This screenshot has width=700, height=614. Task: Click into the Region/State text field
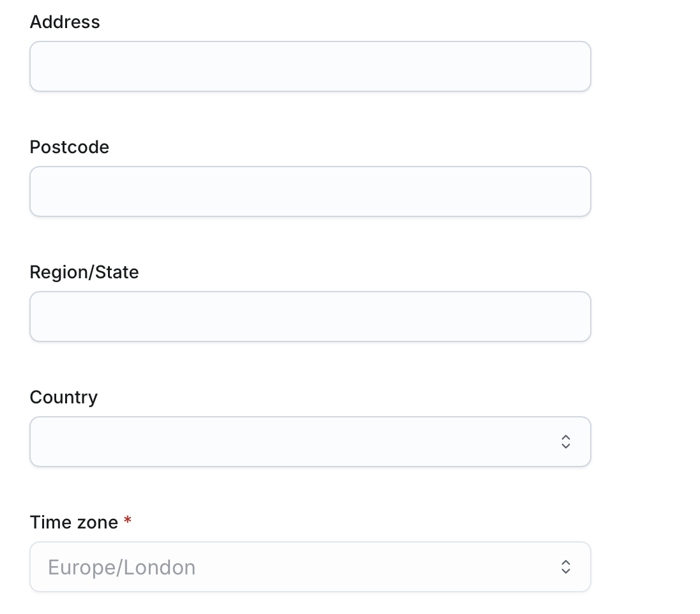click(x=310, y=317)
